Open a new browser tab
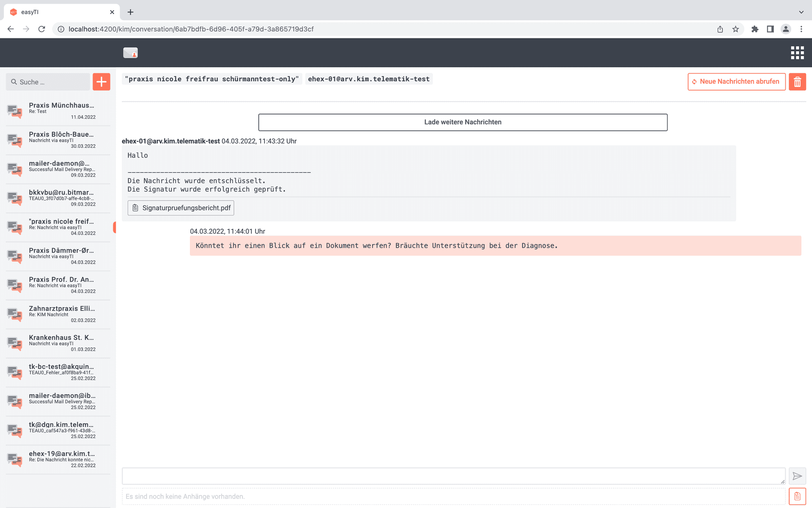 tap(130, 12)
